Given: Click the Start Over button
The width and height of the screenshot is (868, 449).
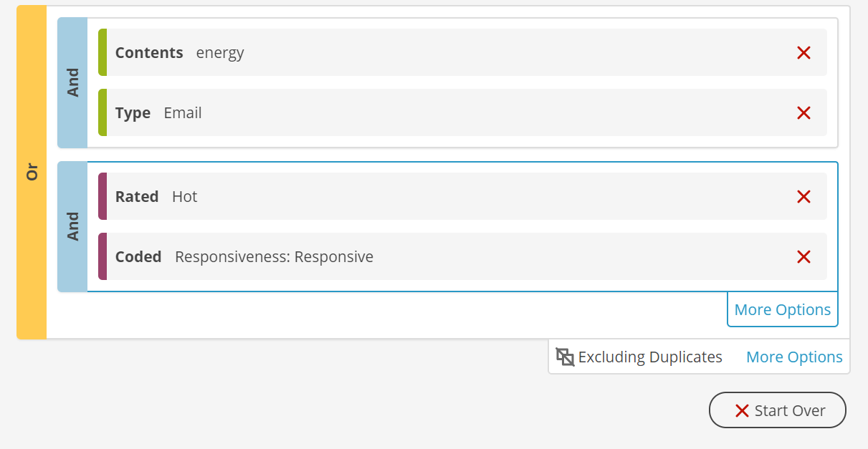Looking at the screenshot, I should click(778, 410).
